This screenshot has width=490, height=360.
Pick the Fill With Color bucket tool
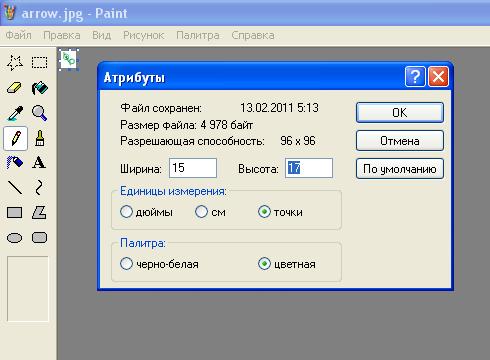coord(39,88)
